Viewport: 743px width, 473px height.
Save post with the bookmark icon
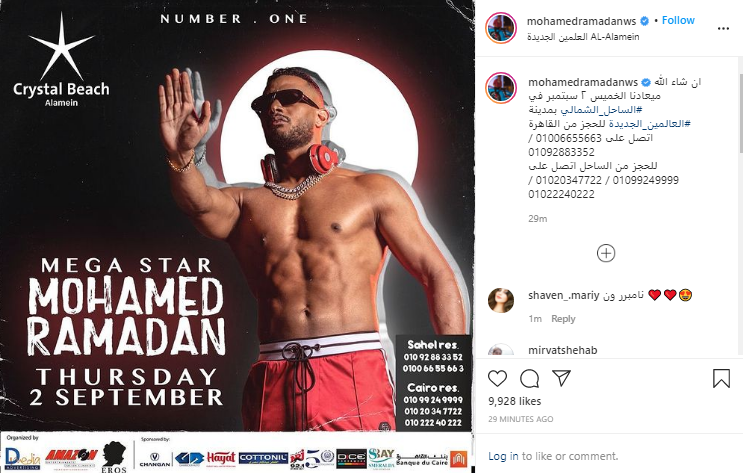721,378
